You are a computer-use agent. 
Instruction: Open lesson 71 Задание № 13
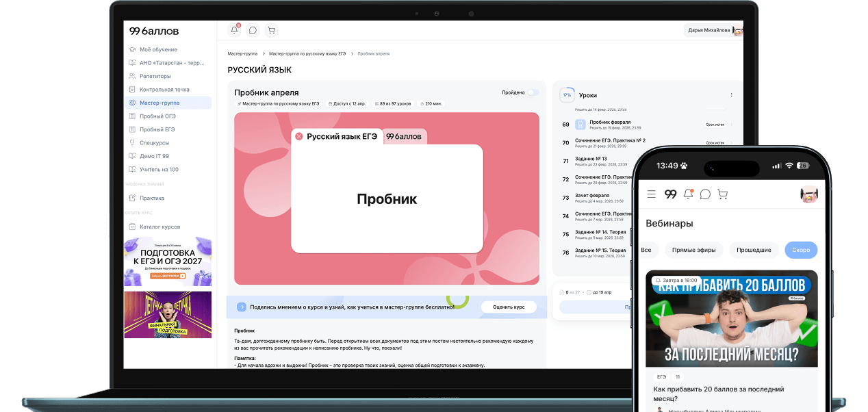(x=600, y=162)
